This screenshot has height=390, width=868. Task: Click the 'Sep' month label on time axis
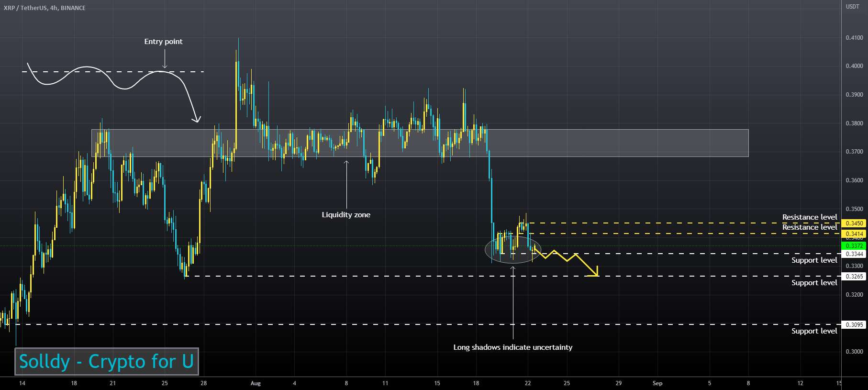click(657, 383)
